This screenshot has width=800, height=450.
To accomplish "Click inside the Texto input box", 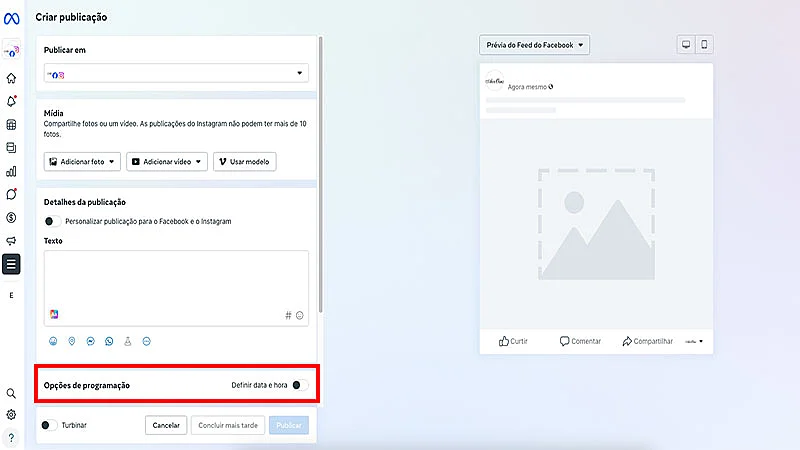I will coord(176,288).
